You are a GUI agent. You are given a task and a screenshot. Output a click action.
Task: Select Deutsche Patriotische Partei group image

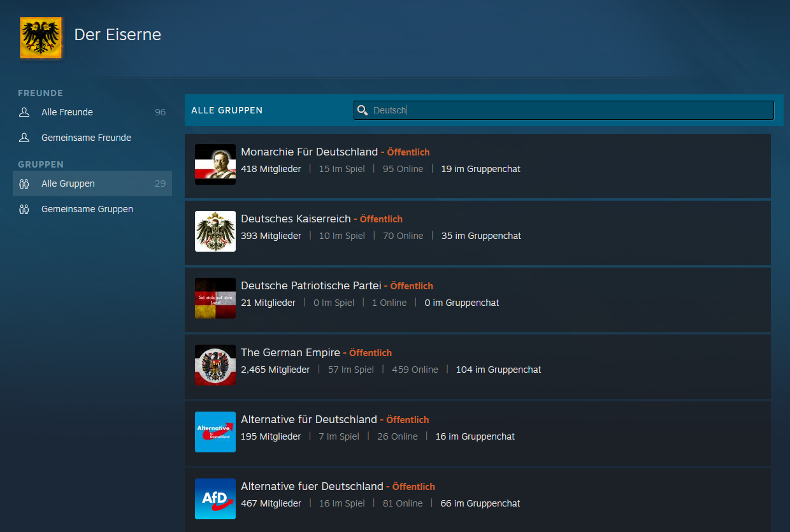point(215,298)
